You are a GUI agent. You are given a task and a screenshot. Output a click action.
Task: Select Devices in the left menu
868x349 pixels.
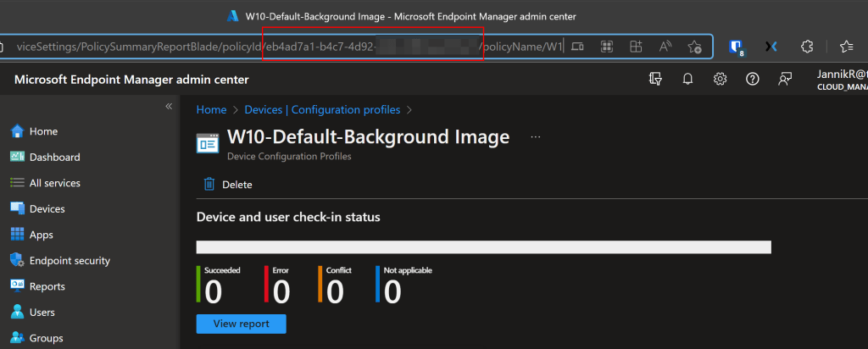click(47, 208)
